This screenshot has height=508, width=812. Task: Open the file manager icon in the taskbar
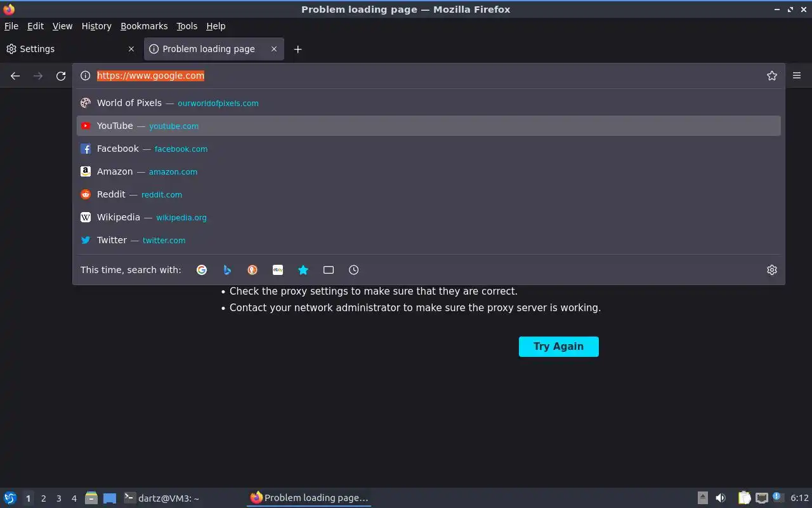(91, 498)
